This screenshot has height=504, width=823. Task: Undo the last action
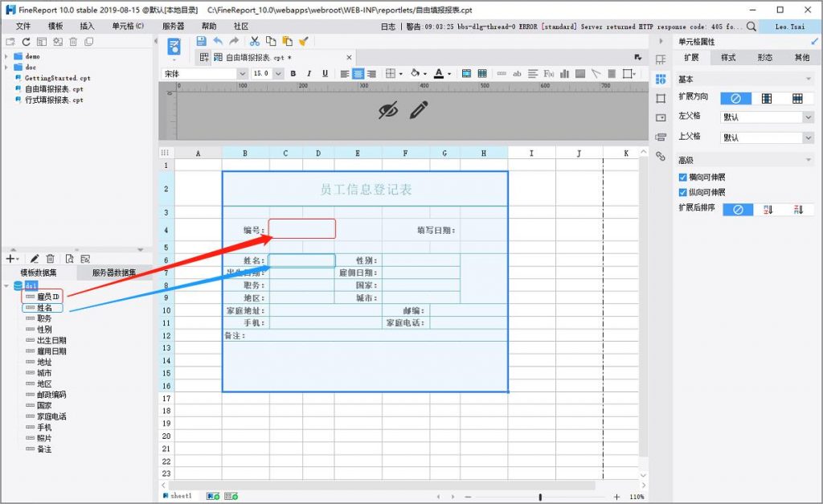218,41
